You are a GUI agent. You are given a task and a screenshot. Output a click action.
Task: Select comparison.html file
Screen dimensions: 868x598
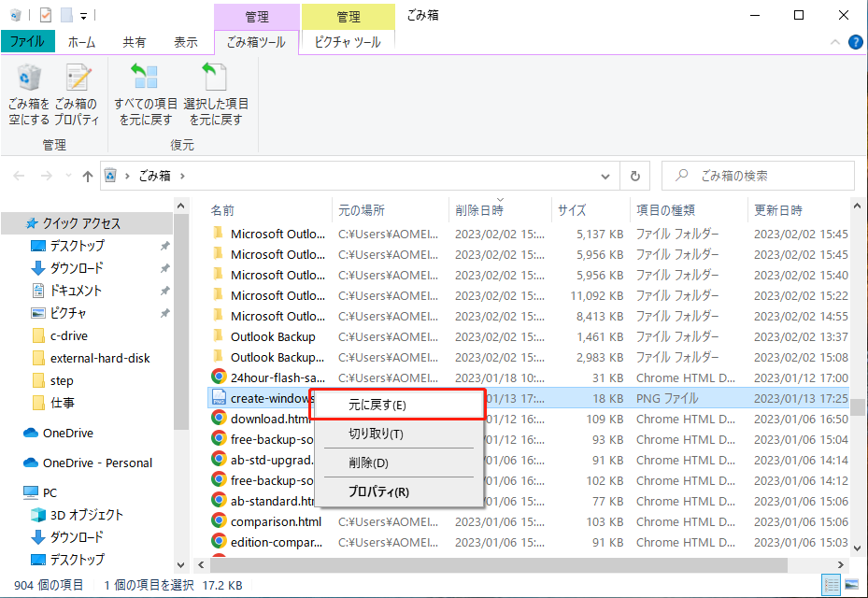[529, 521]
